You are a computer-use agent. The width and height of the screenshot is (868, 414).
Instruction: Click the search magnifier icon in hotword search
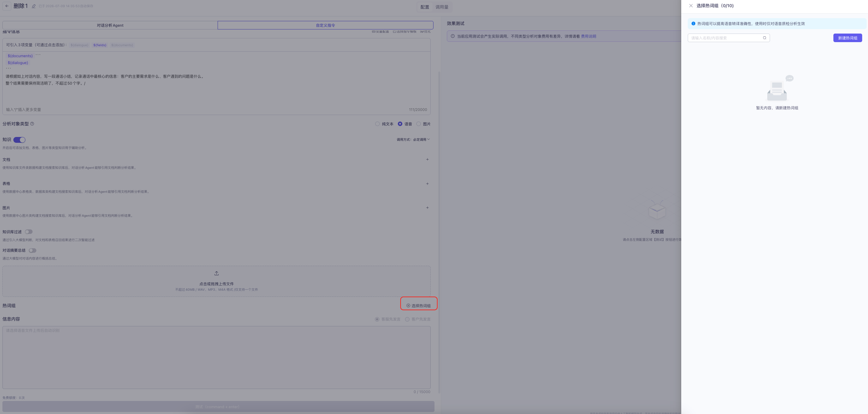pyautogui.click(x=765, y=38)
